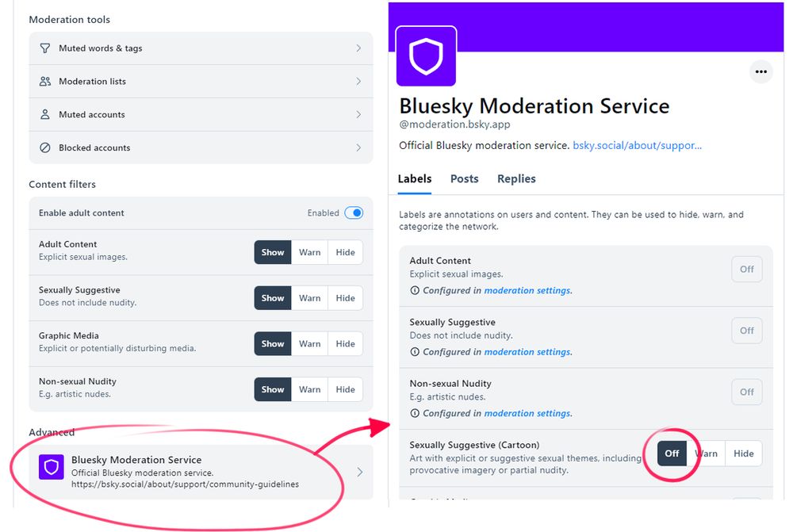Set Graphic Media filter to Show

273,344
